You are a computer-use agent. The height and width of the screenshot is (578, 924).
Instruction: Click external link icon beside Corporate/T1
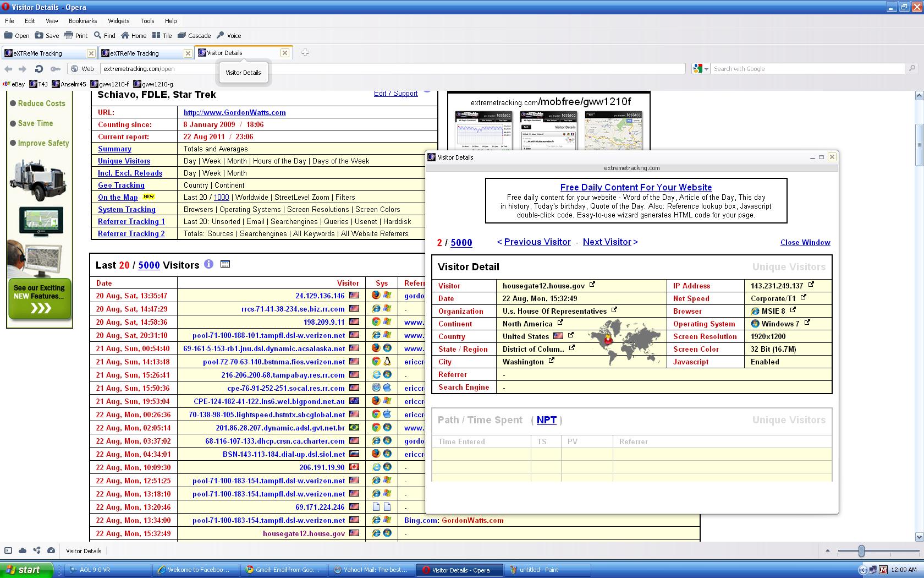(803, 297)
